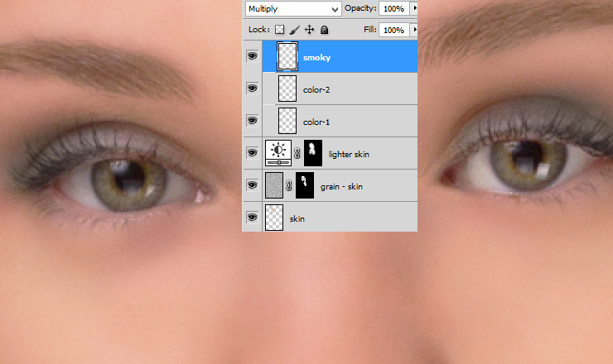Click the lock position move icon

pos(309,30)
